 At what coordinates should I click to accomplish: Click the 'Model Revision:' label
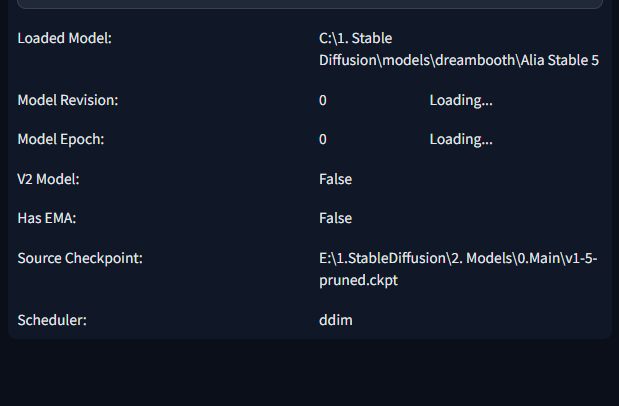[x=68, y=100]
